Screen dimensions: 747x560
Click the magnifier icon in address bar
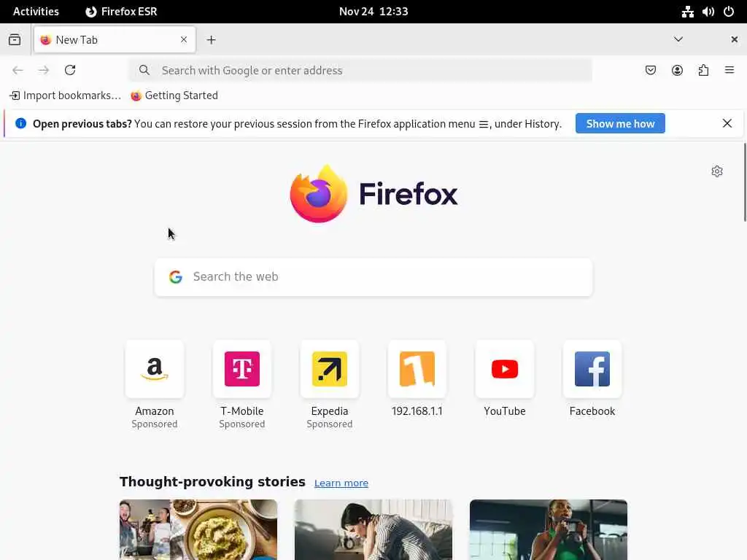144,71
